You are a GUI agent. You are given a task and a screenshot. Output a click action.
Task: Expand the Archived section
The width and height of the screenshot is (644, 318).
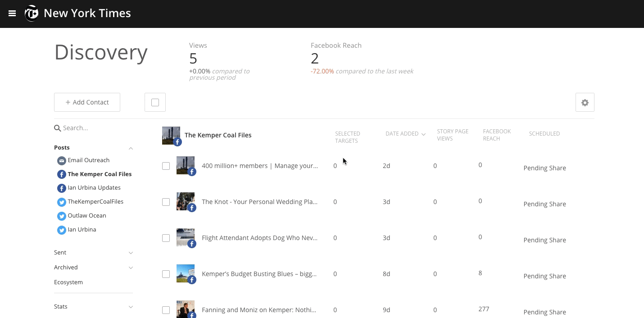pyautogui.click(x=131, y=268)
